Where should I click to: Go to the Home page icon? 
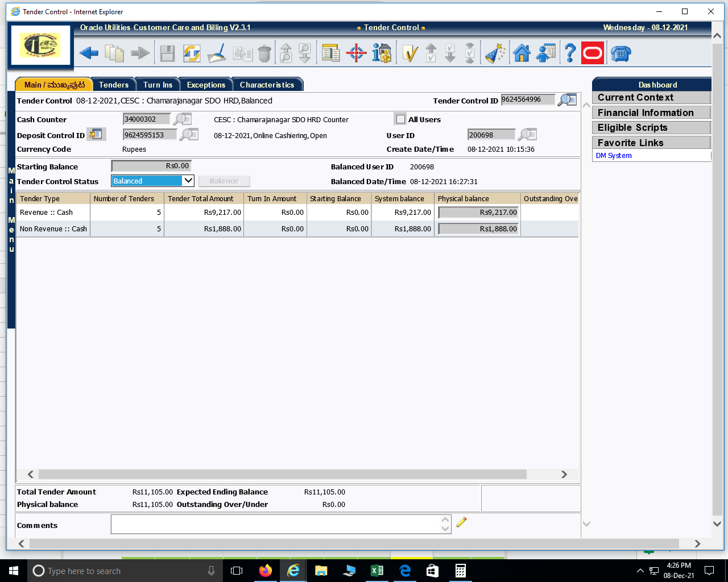pos(522,53)
